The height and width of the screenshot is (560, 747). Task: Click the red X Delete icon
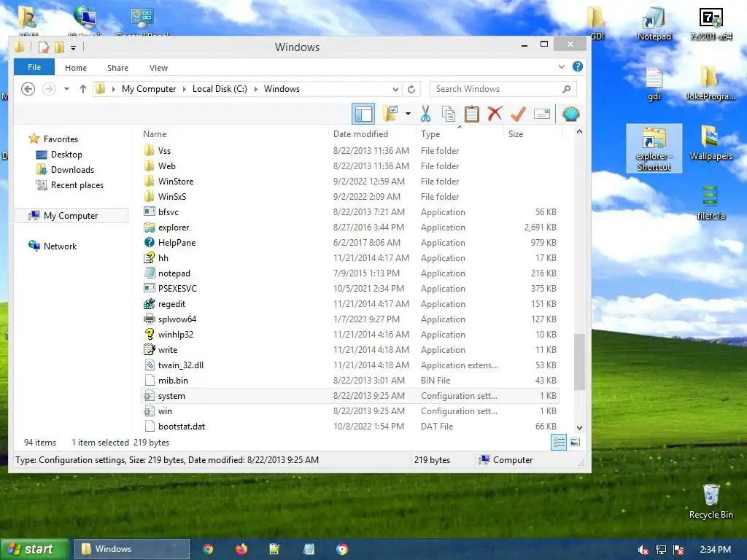495,114
